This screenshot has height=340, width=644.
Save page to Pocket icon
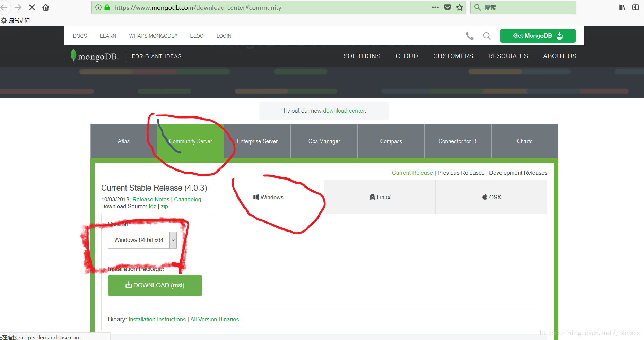[x=447, y=7]
